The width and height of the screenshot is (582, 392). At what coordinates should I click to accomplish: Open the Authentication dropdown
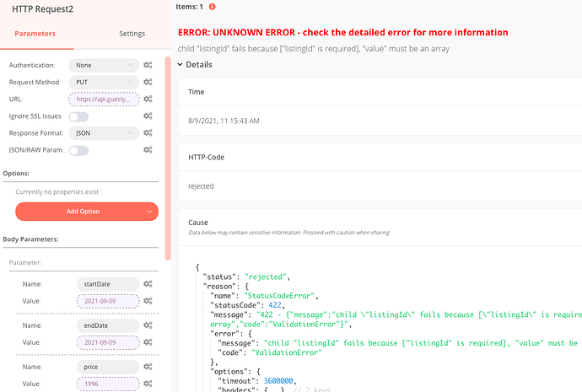coord(105,65)
